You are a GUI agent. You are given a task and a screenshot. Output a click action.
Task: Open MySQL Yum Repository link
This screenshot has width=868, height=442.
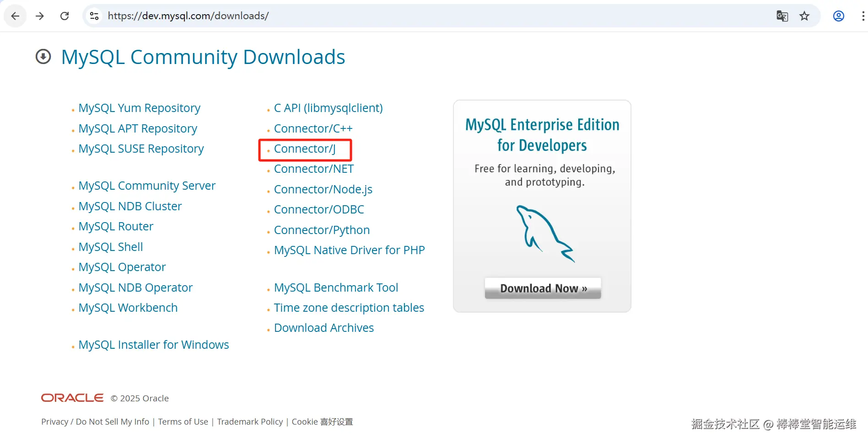[x=139, y=108]
